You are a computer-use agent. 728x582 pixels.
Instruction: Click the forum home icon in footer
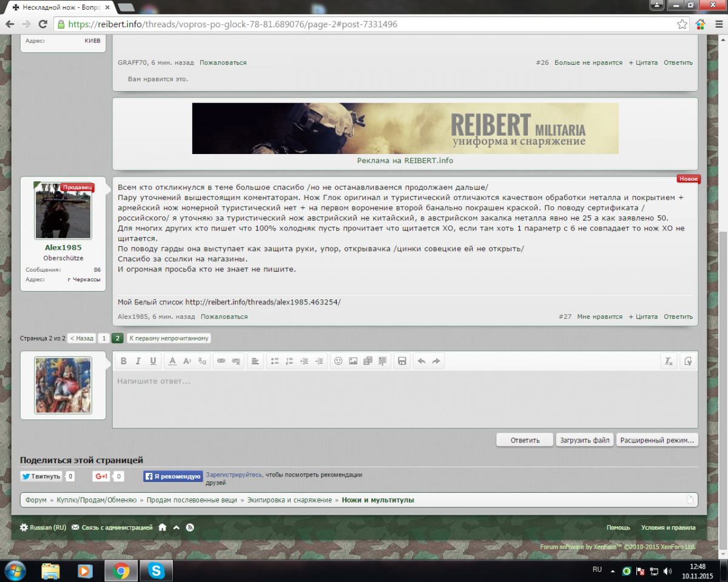point(162,527)
